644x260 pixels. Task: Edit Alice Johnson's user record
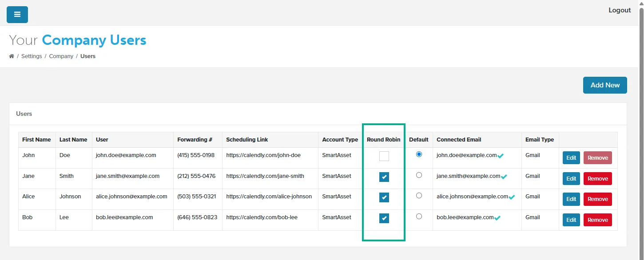pos(571,199)
